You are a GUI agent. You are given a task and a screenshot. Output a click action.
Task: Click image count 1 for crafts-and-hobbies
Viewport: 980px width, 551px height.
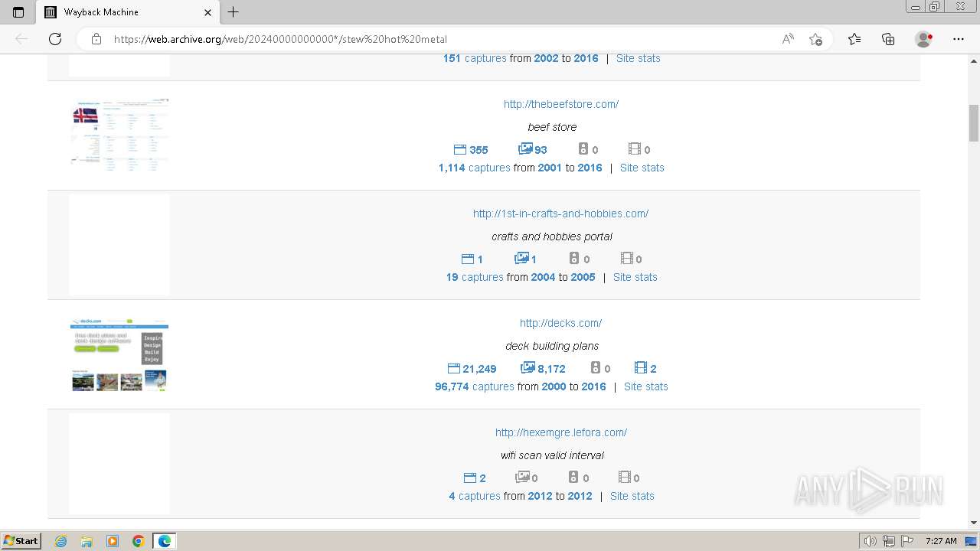click(525, 259)
